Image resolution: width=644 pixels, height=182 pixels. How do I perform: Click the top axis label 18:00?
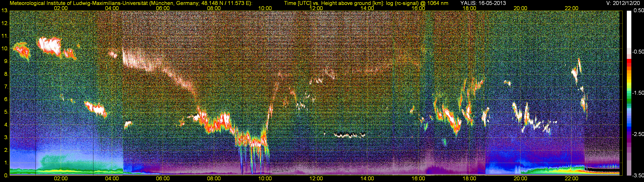pos(469,8)
